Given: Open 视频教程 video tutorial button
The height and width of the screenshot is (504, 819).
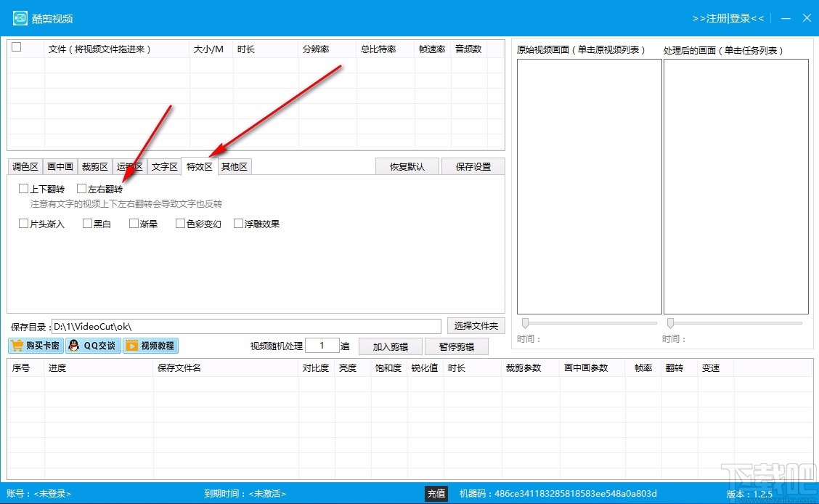Looking at the screenshot, I should pos(150,346).
